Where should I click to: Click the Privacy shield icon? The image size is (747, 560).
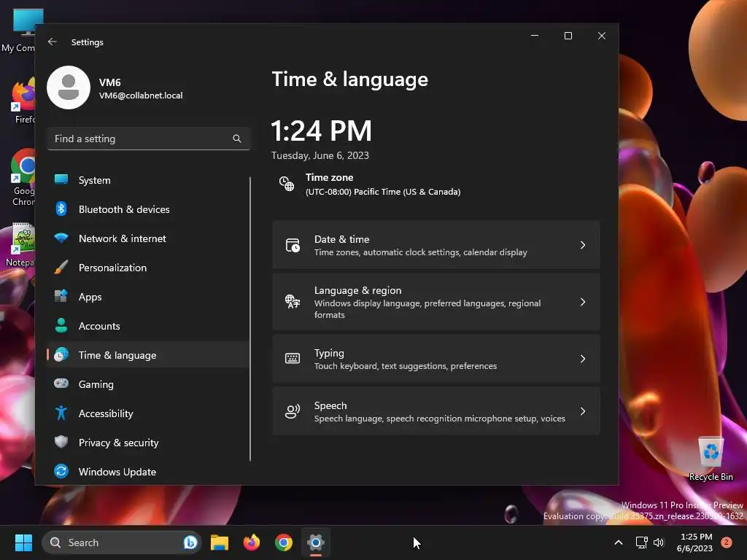point(61,442)
